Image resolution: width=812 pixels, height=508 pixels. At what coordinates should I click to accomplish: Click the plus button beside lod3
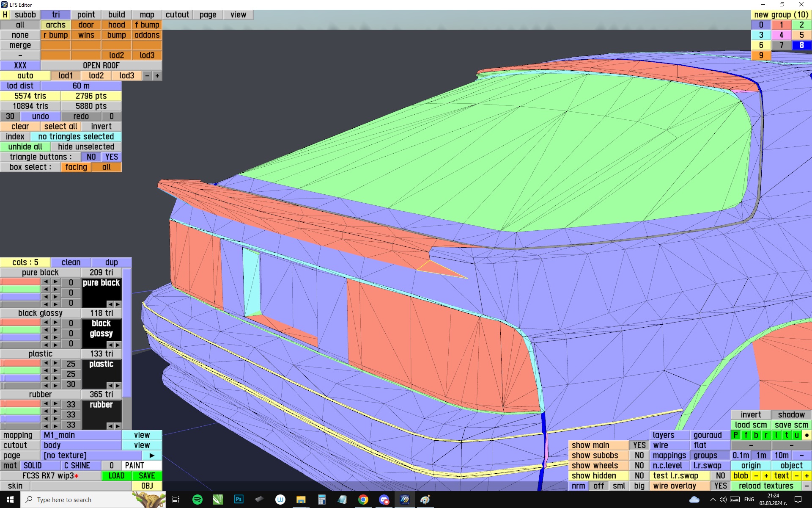[157, 76]
